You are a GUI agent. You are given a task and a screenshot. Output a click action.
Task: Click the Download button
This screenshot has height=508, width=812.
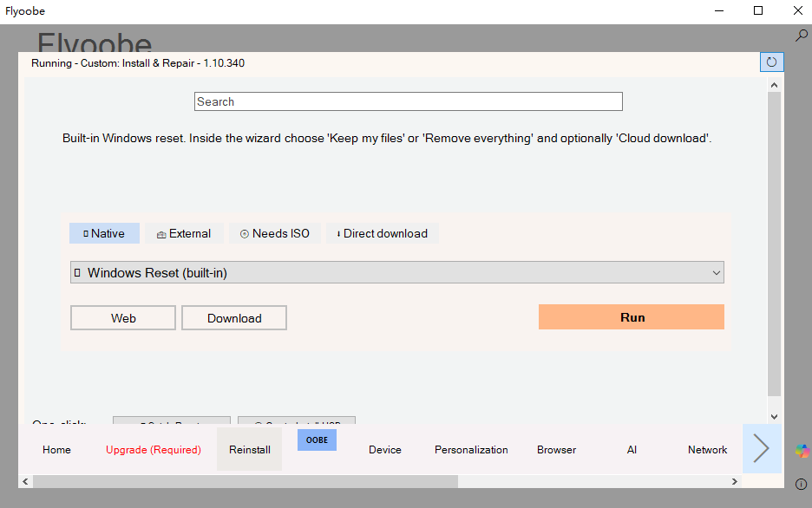click(x=234, y=318)
